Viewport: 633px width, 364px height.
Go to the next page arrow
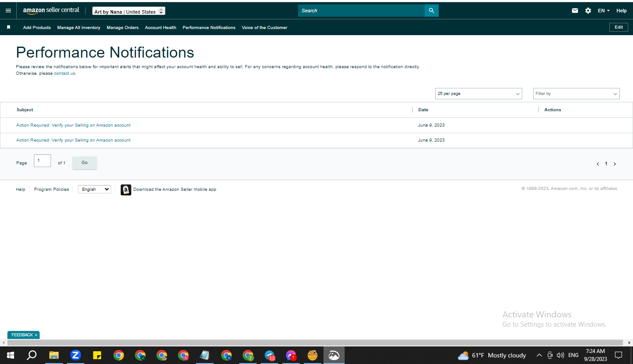pos(615,164)
